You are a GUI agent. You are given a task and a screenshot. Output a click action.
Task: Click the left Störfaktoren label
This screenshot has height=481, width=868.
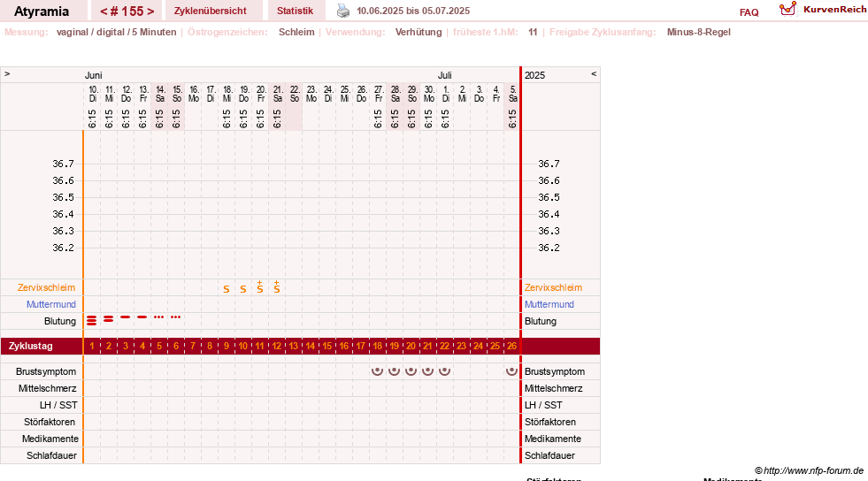(x=50, y=422)
